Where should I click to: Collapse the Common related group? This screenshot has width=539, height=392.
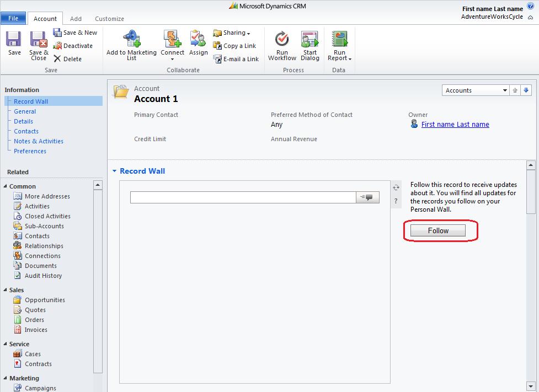4,187
